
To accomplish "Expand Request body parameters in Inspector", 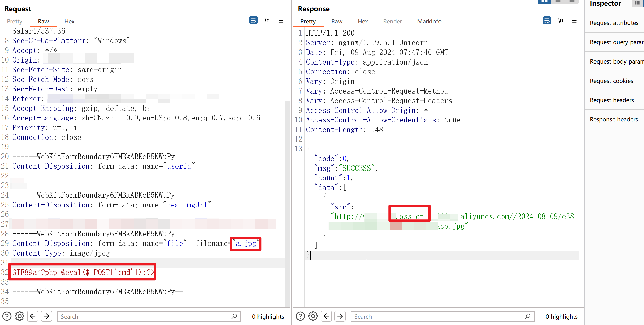I will point(614,61).
